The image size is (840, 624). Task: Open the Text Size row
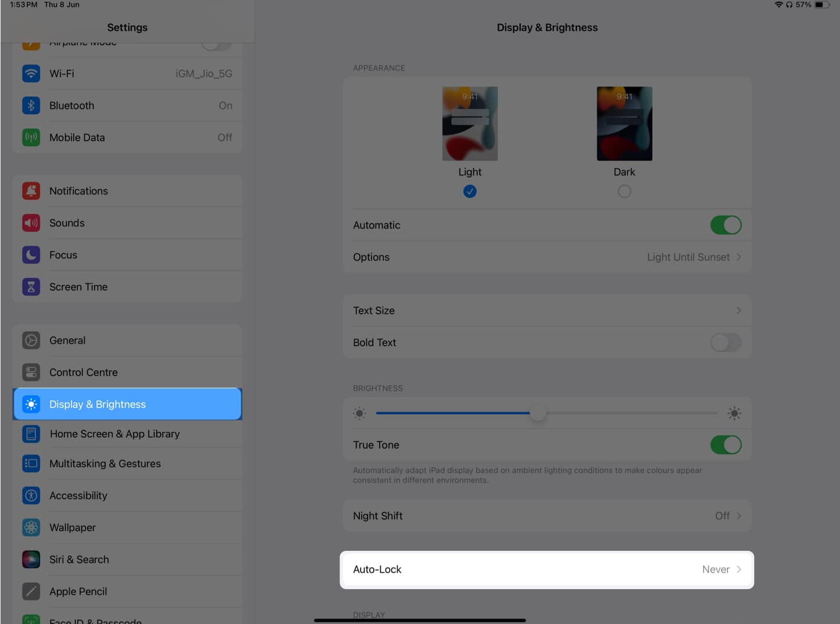click(x=547, y=311)
